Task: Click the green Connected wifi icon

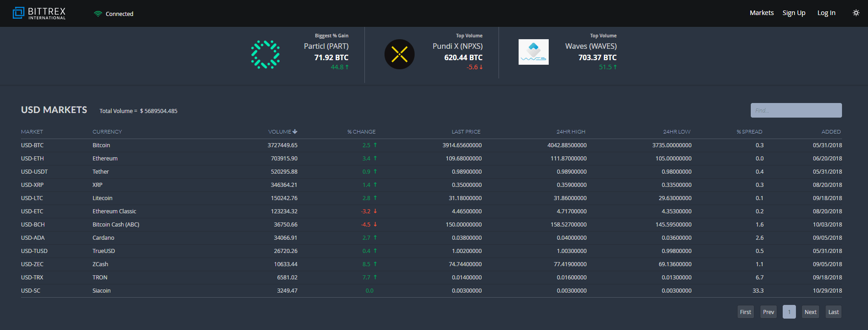Action: tap(98, 14)
